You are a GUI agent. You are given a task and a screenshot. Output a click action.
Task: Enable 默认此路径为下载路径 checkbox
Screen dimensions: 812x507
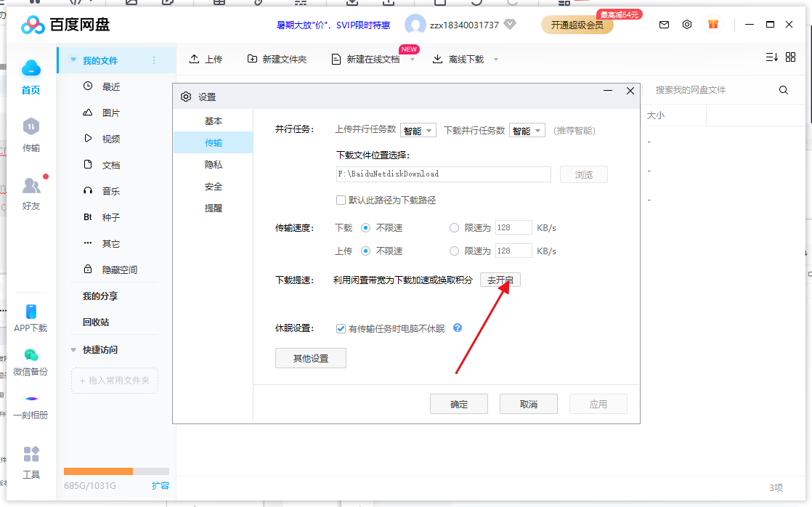(340, 200)
